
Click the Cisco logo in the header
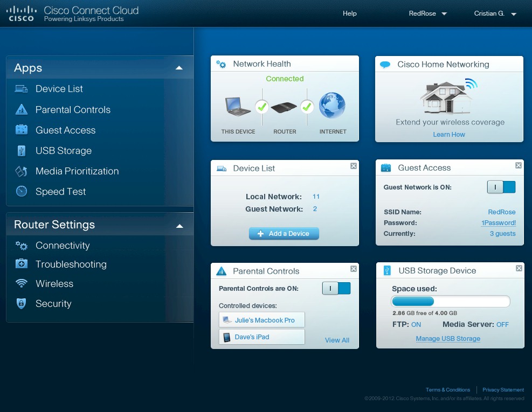coord(21,14)
